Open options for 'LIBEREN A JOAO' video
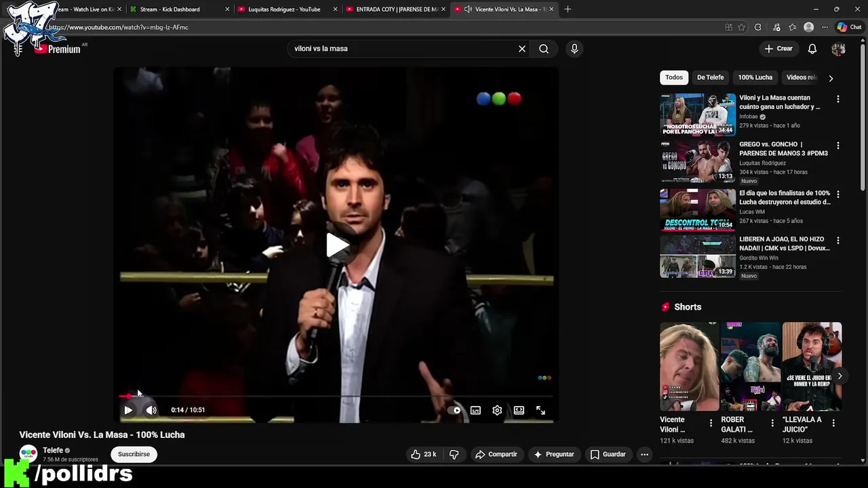The height and width of the screenshot is (488, 868). (x=837, y=241)
